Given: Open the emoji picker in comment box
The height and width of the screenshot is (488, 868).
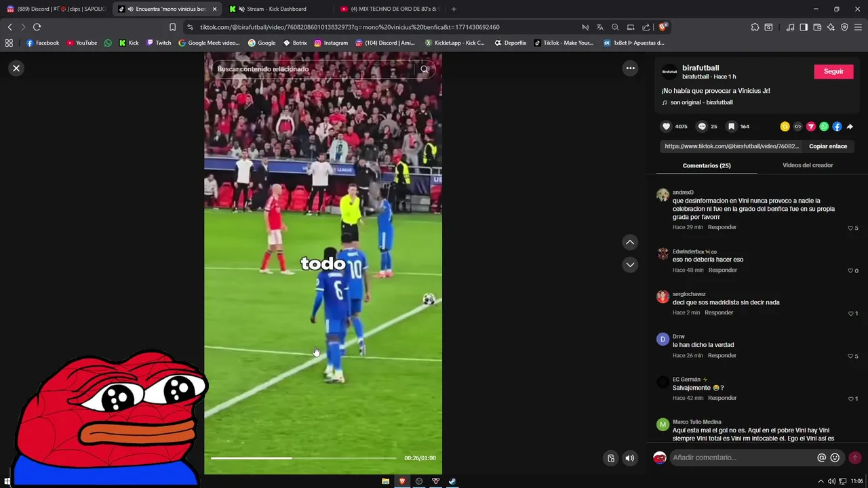Looking at the screenshot, I should 835,457.
